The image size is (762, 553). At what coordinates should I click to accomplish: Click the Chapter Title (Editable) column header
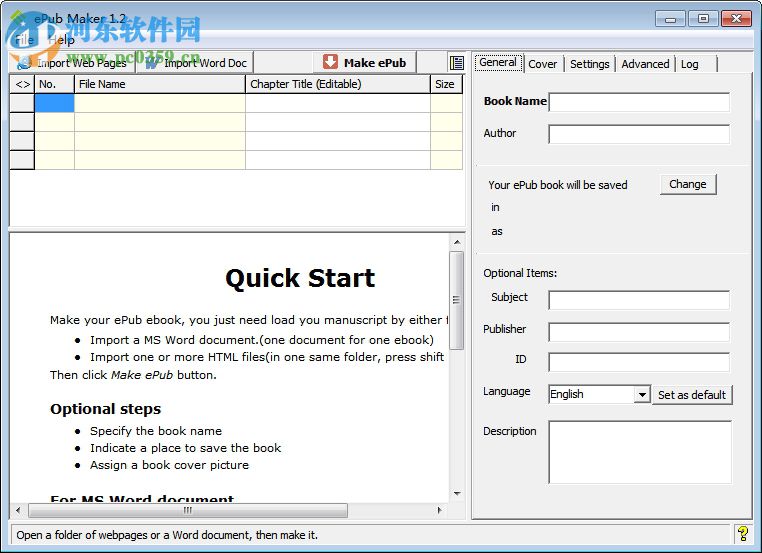click(338, 84)
